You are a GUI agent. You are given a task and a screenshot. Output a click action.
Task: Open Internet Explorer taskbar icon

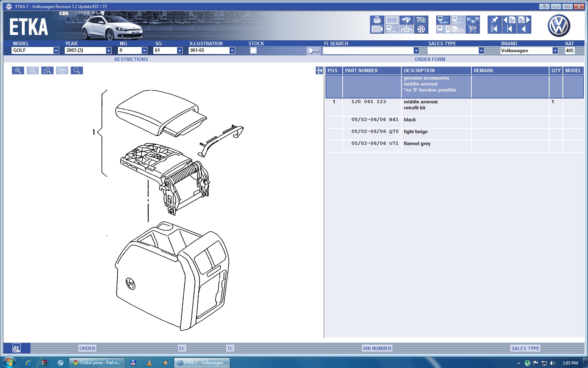click(28, 363)
